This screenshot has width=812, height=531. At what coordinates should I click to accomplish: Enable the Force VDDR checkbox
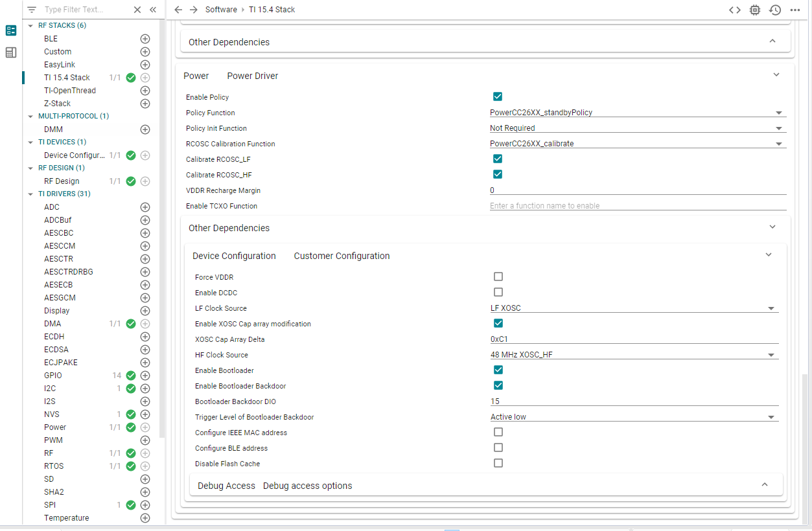click(498, 277)
